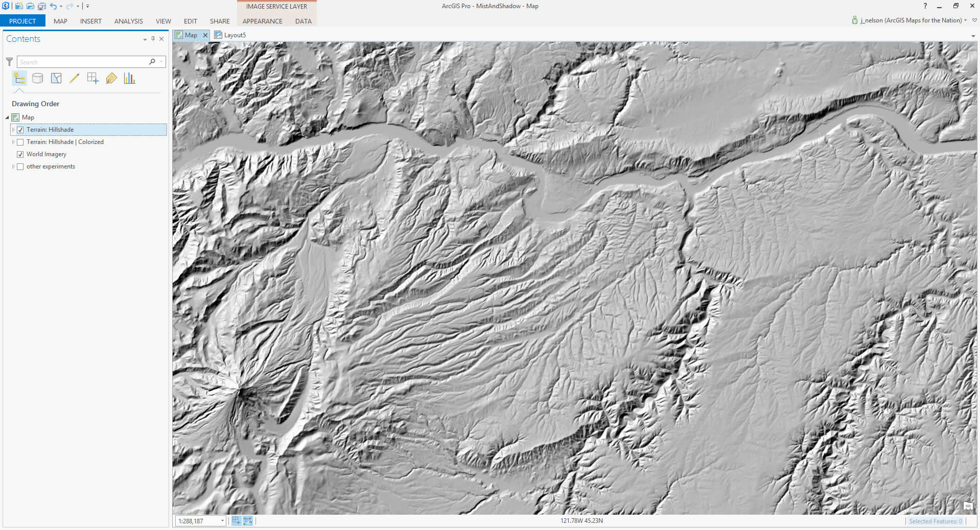The height and width of the screenshot is (530, 980).
Task: Select List By Data Source view
Action: pyautogui.click(x=37, y=78)
